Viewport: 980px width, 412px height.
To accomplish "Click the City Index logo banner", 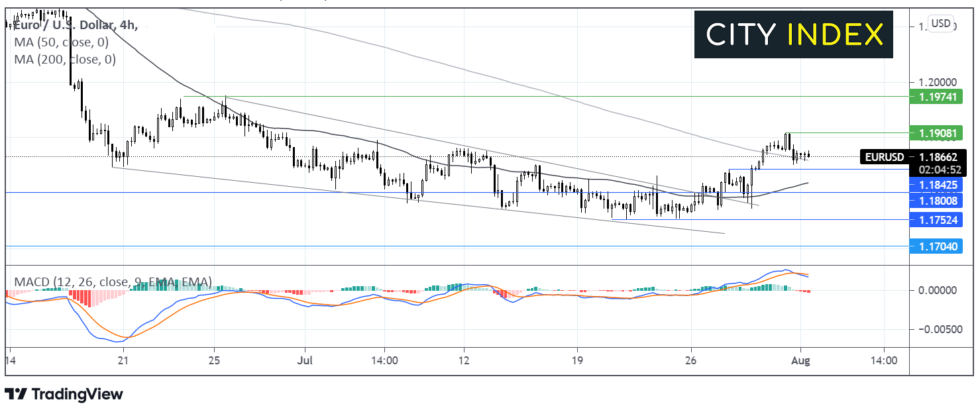I will click(794, 34).
